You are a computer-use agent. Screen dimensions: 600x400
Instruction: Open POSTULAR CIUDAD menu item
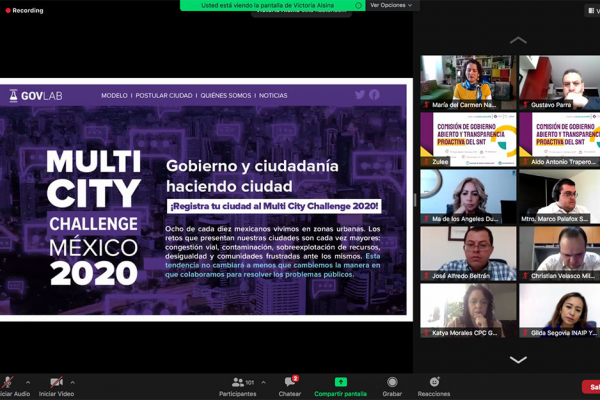[x=164, y=95]
